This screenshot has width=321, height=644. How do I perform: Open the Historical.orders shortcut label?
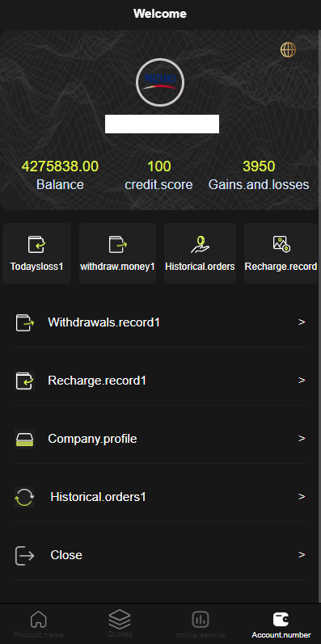[201, 267]
